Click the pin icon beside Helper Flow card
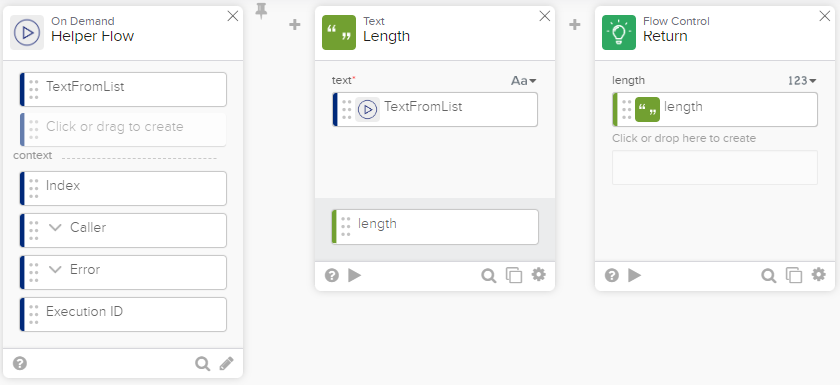The height and width of the screenshot is (385, 840). pyautogui.click(x=261, y=11)
